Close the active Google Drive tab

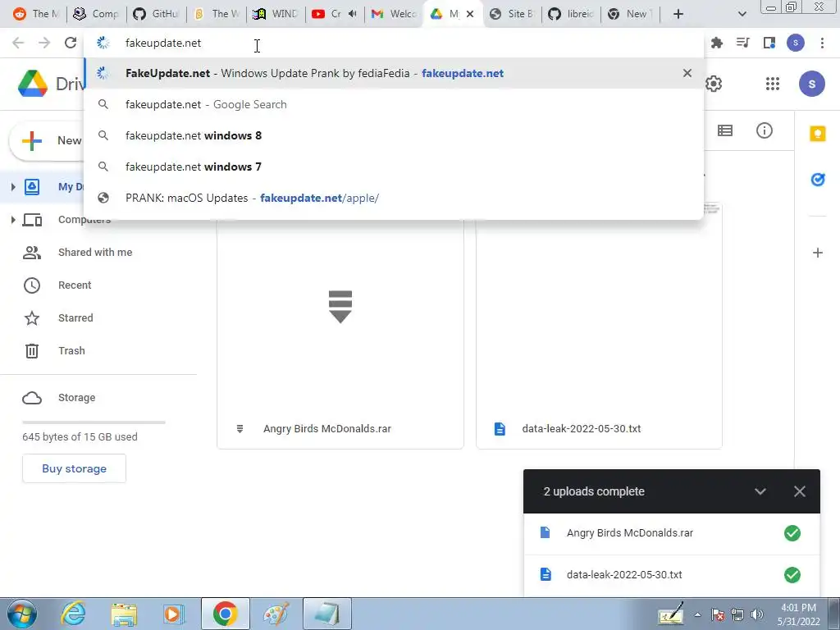[x=470, y=14]
